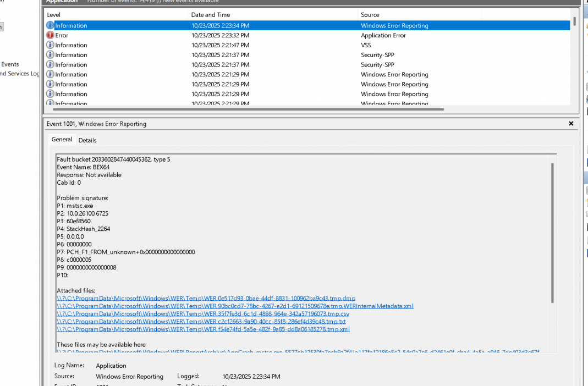The image size is (588, 386).
Task: Click the selected row's Windows Error Reporting source
Action: [x=394, y=25]
